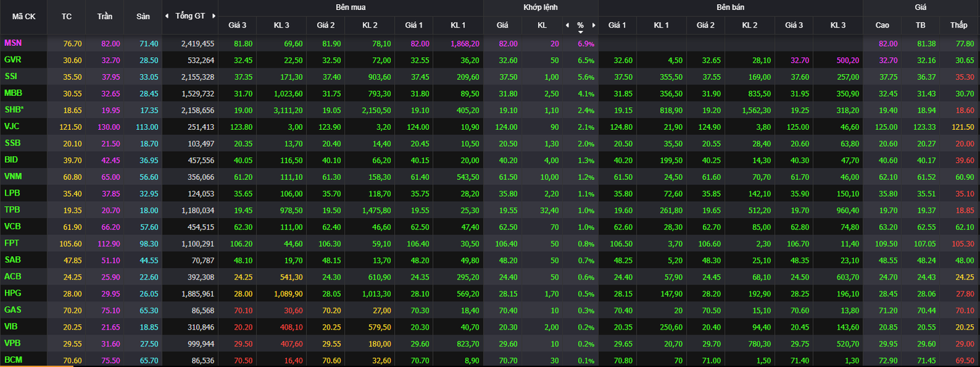Viewport: 980px width, 367px height.
Task: Open the MSN stock symbol
Action: click(13, 43)
